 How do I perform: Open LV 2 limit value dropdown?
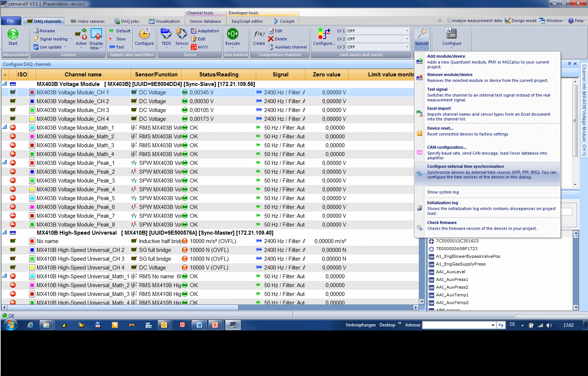407,39
